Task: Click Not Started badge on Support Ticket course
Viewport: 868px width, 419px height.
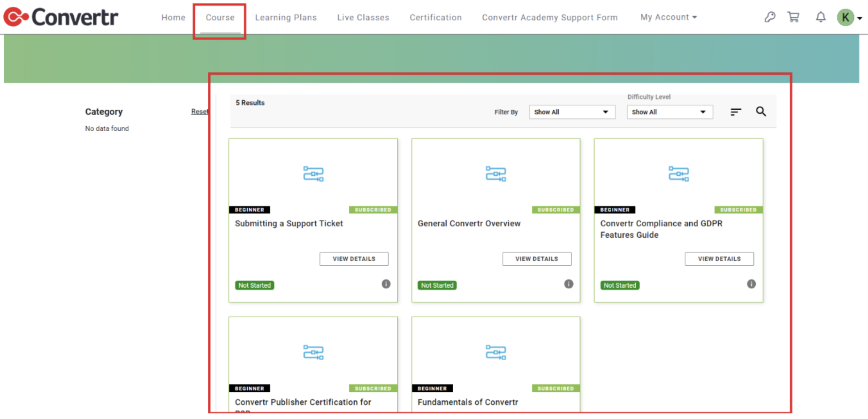Action: point(255,285)
